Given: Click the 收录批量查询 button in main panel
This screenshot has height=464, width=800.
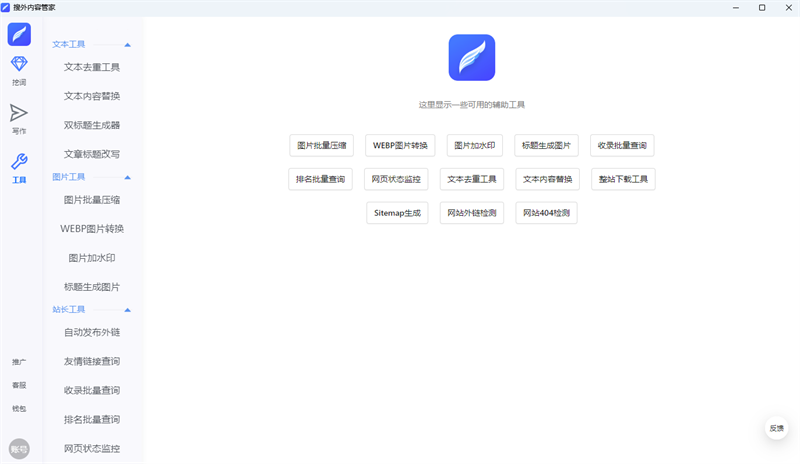Looking at the screenshot, I should coord(622,145).
